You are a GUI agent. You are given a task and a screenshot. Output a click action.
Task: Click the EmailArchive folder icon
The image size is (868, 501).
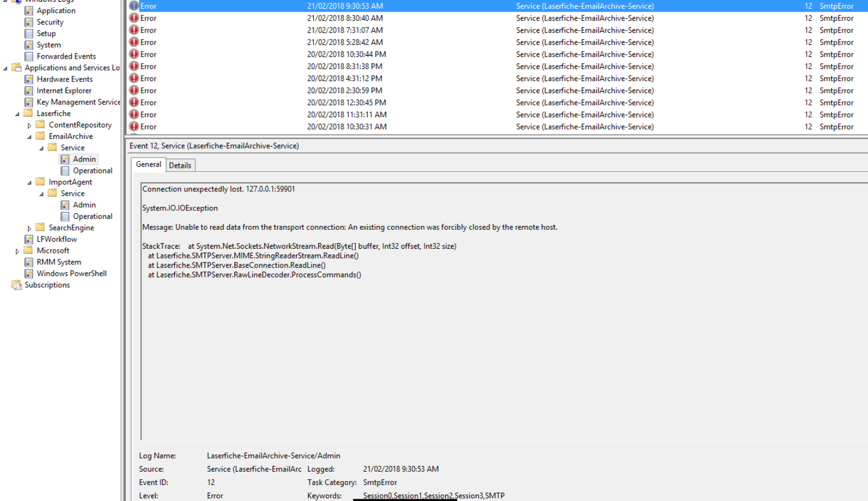40,136
